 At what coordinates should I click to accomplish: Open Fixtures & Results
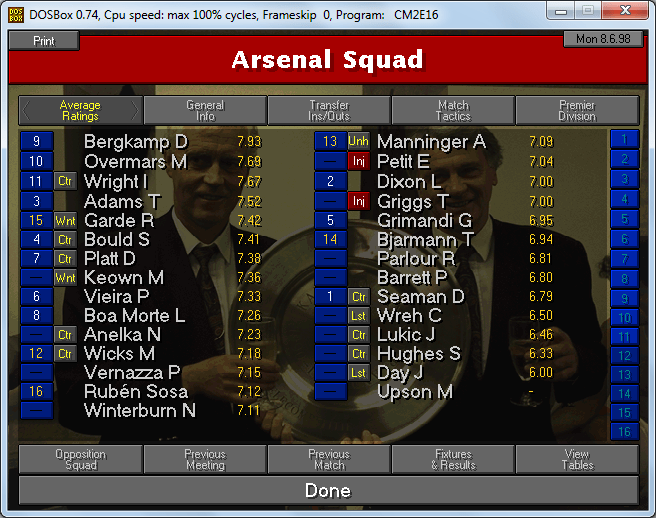[453, 459]
